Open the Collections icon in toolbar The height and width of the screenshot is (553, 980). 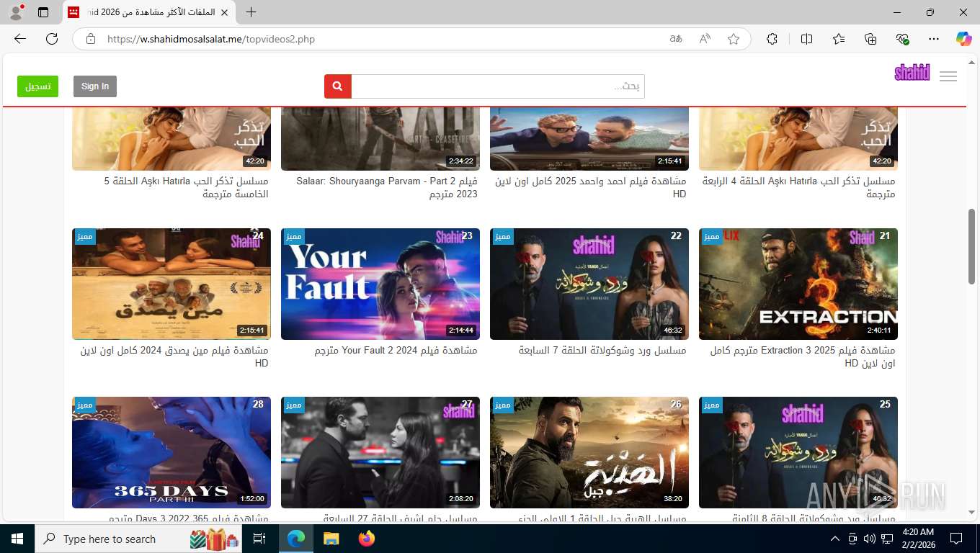(x=870, y=39)
